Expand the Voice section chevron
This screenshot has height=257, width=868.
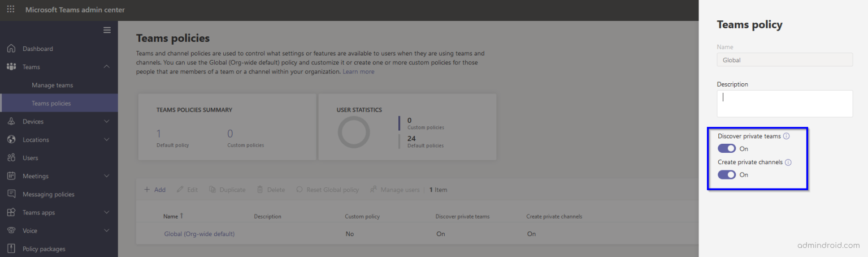tap(107, 230)
